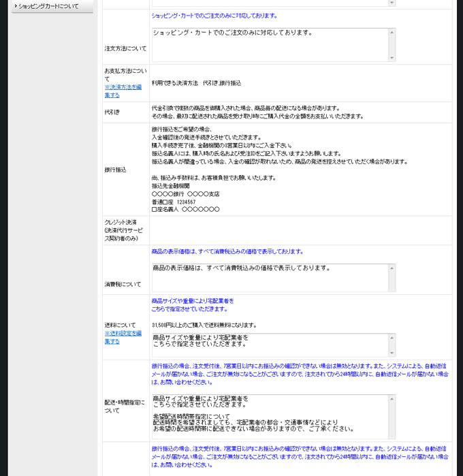Click the scrollbar track of 消費税について text area
The image size is (463, 476).
click(392, 278)
